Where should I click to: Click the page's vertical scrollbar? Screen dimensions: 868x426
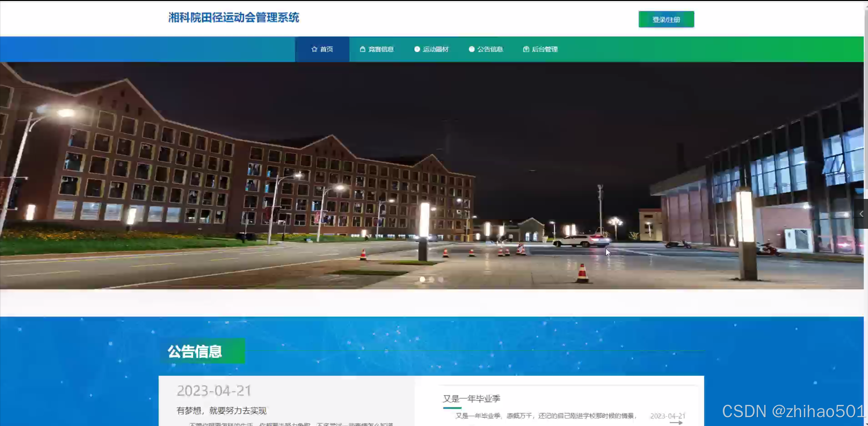[x=866, y=102]
